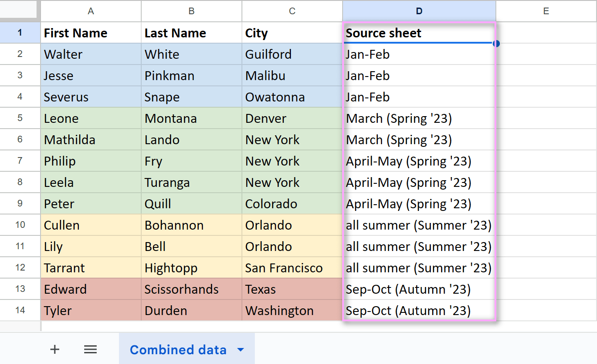Select row 1 header
The width and height of the screenshot is (597, 364).
(20, 33)
